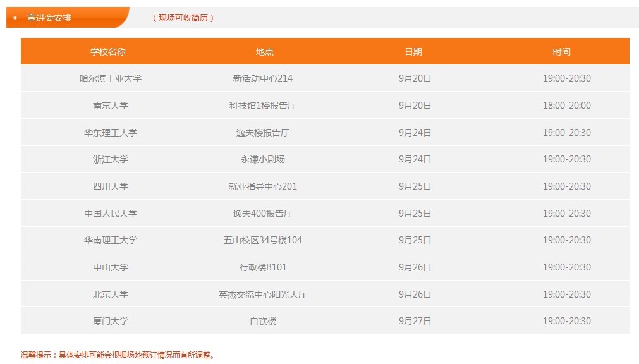Click the 日期 column header
The width and height of the screenshot is (639, 364).
point(413,52)
